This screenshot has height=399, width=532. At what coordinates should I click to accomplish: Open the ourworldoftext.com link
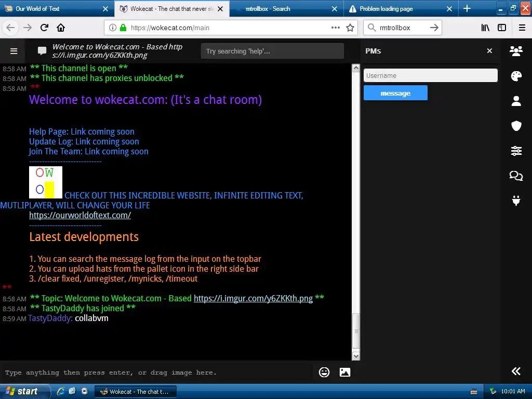tap(80, 215)
